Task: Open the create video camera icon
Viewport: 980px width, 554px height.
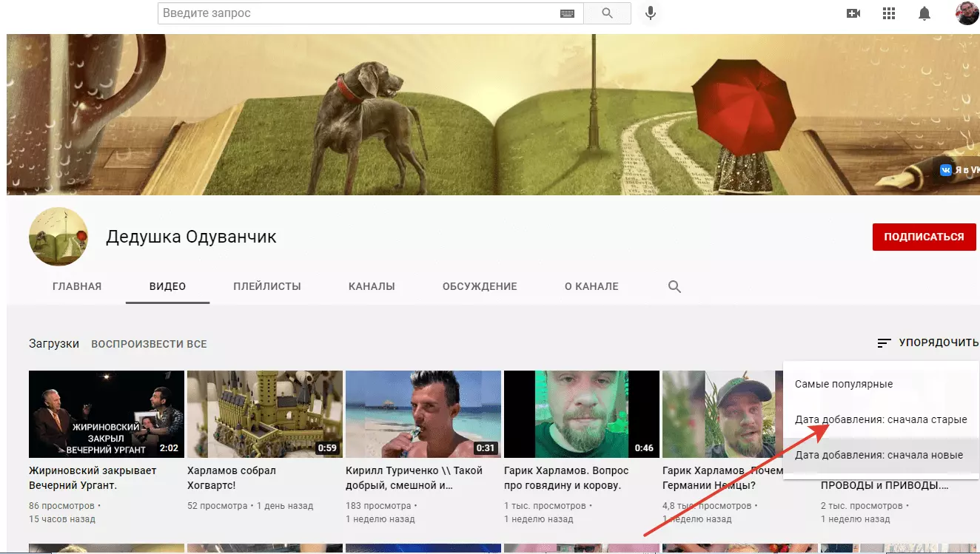Action: pos(853,13)
